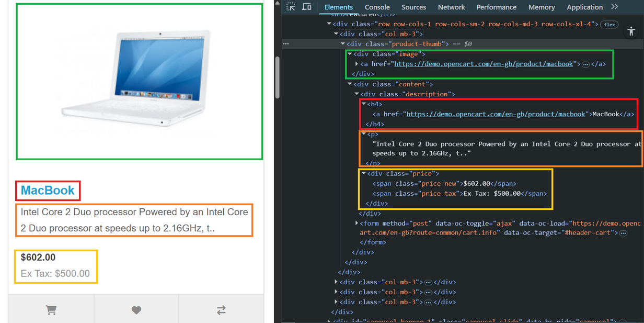Collapse the expanded col mb-3 div

pos(336,34)
